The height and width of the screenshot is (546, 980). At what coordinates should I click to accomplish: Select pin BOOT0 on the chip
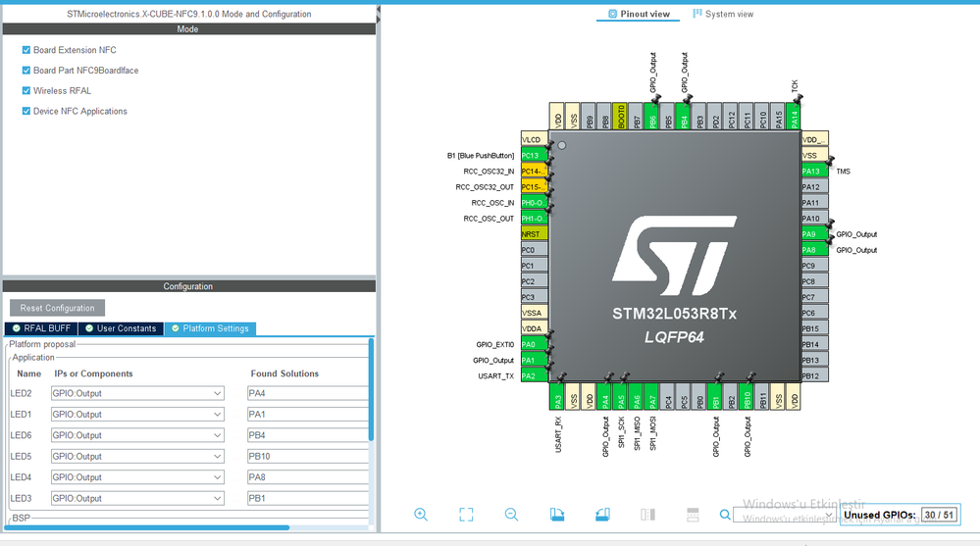[621, 117]
